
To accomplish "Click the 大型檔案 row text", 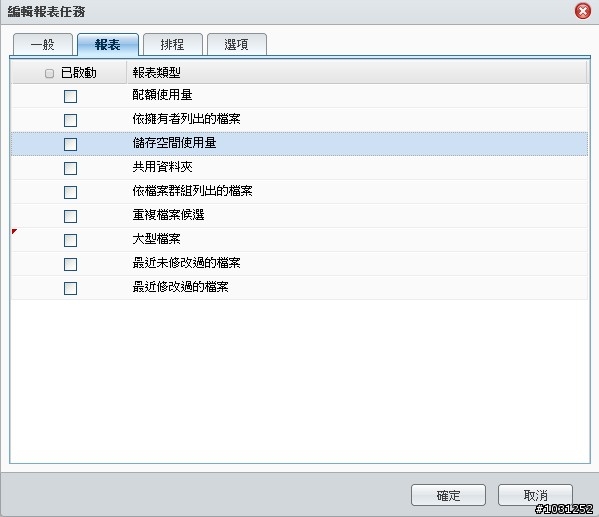I will click(x=156, y=239).
